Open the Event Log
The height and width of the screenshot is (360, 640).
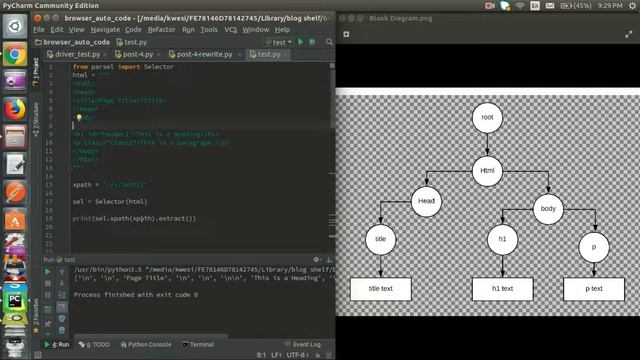coord(303,344)
